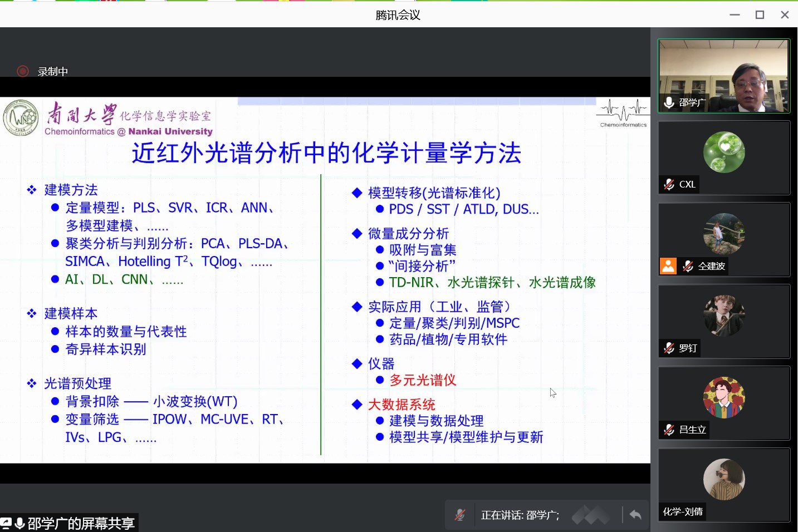Minimize the 腾讯会议 meeting window

[735, 14]
